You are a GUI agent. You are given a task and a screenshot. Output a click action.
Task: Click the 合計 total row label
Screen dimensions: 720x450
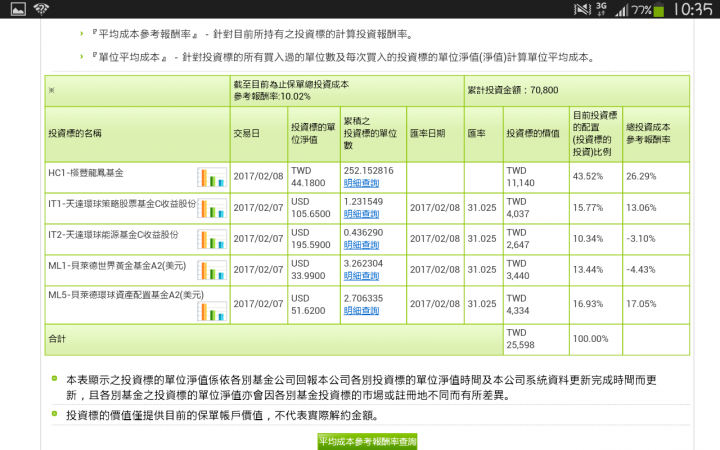coord(57,339)
